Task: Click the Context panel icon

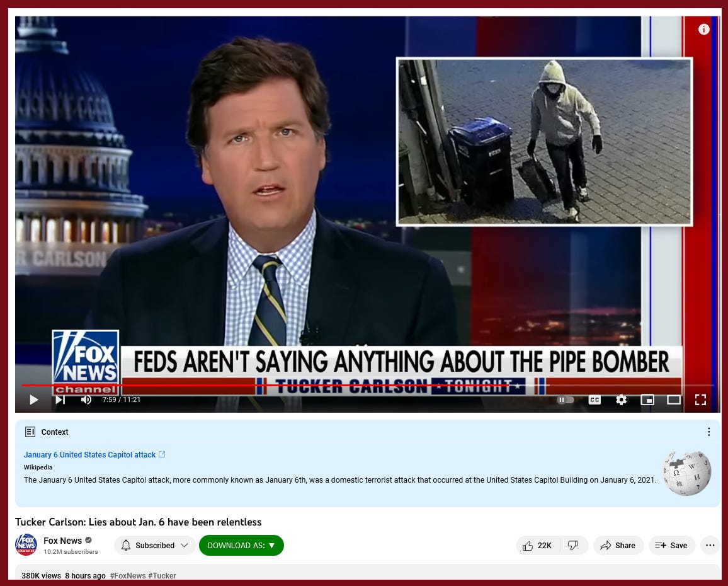Action: pos(30,432)
